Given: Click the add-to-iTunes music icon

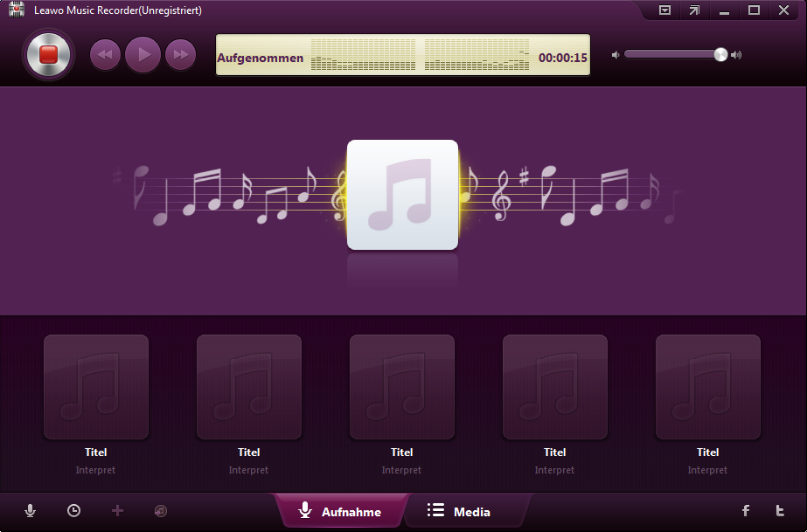Looking at the screenshot, I should (161, 510).
